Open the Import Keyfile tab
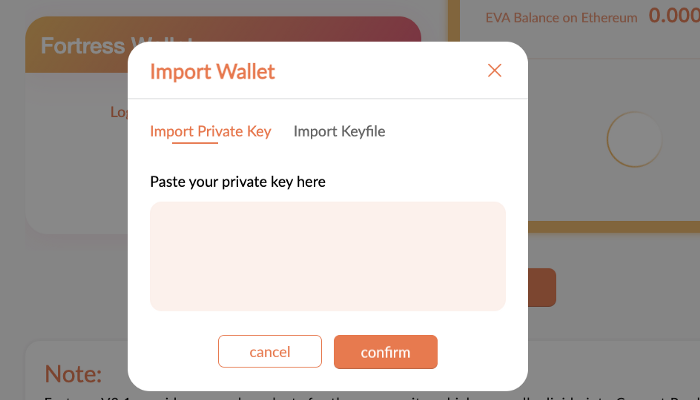 point(339,131)
